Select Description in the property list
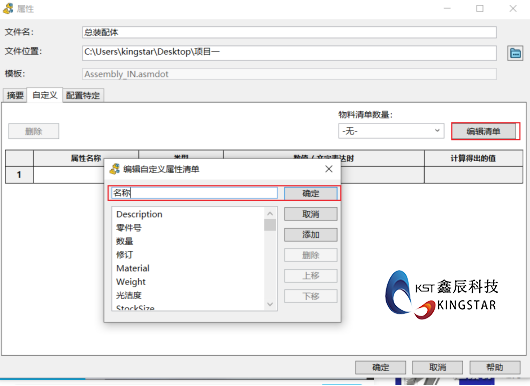The width and height of the screenshot is (530, 386). [139, 214]
